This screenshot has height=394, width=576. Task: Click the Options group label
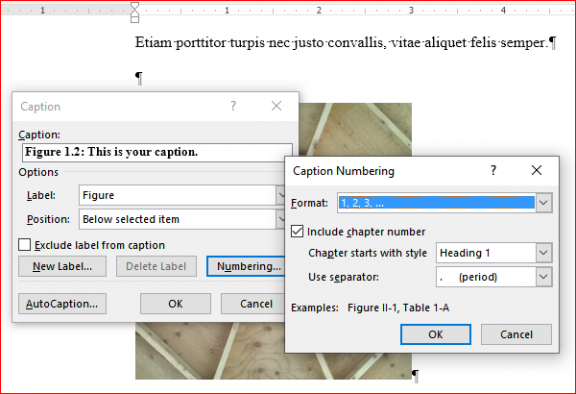tap(39, 172)
